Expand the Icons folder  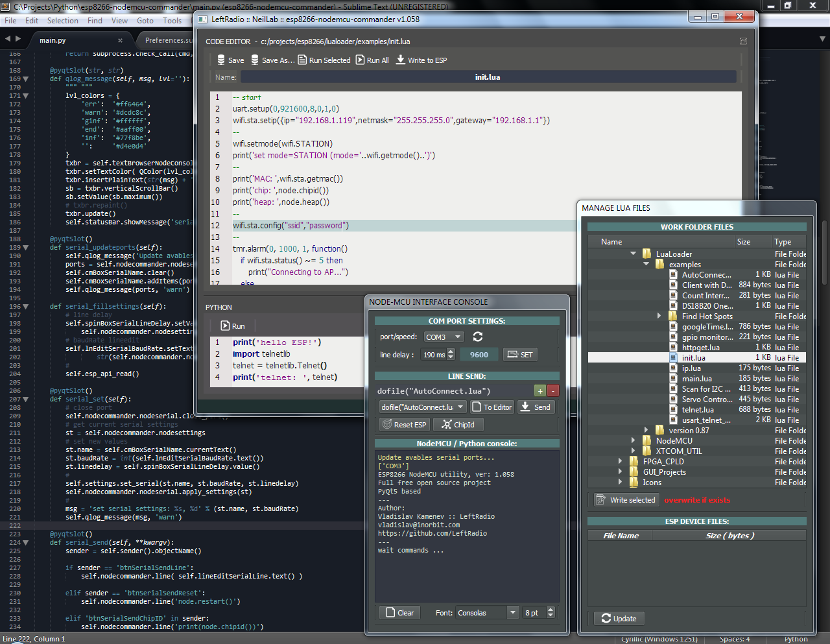coord(621,482)
